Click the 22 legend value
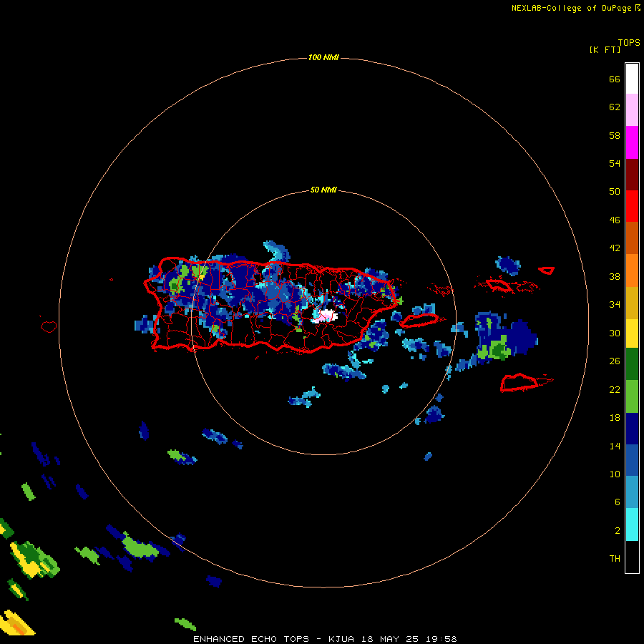The image size is (644, 644). [x=615, y=390]
